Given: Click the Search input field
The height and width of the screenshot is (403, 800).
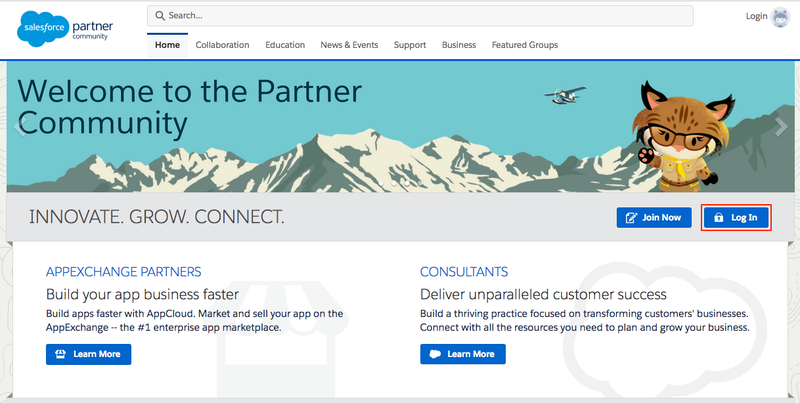Looking at the screenshot, I should click(x=420, y=16).
